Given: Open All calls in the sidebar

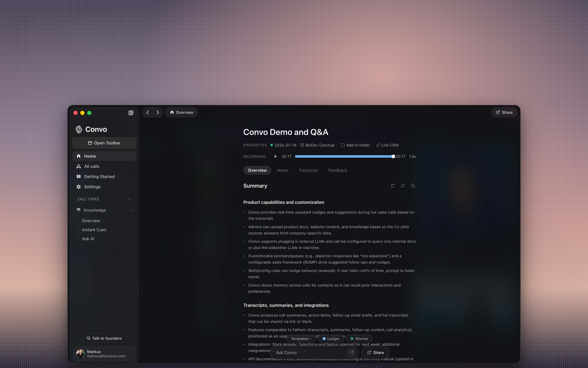Looking at the screenshot, I should pyautogui.click(x=104, y=166).
